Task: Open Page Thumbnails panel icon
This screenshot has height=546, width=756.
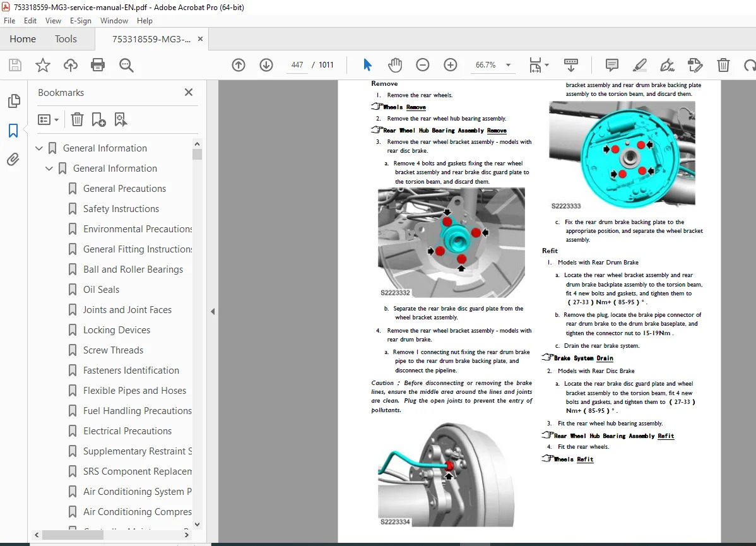Action: (14, 101)
